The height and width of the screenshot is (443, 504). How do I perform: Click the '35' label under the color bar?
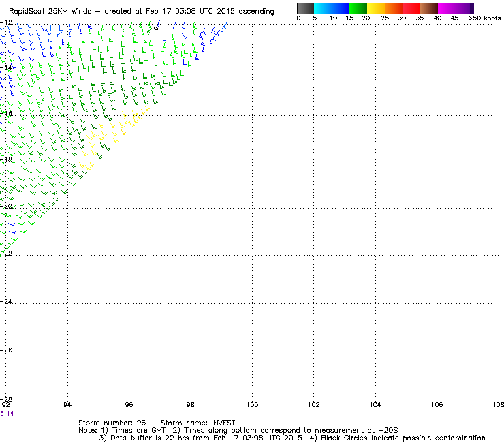coord(420,18)
